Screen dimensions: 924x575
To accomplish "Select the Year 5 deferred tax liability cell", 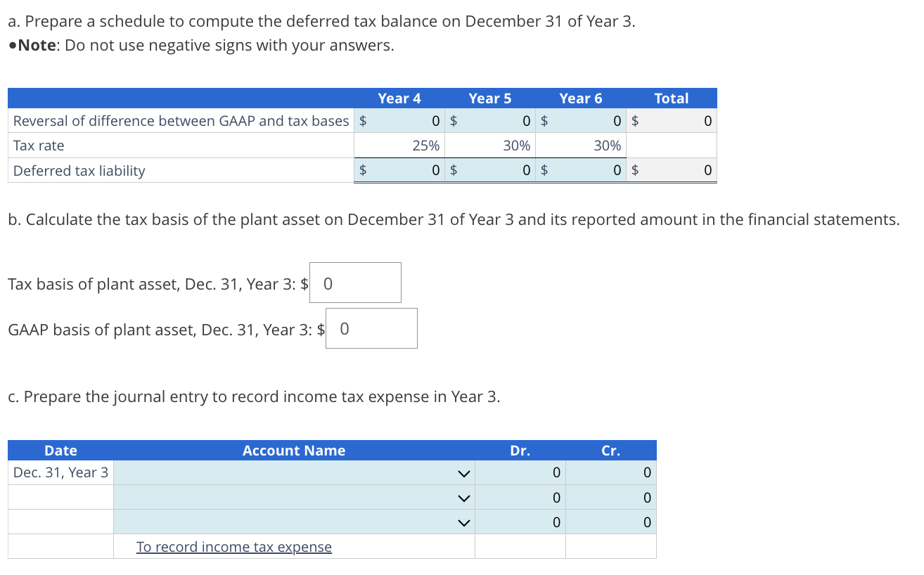I will (x=499, y=169).
